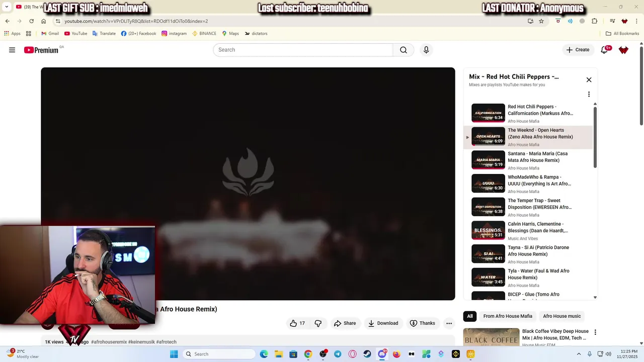Go to YouTube Premium home logo
644x362 pixels.
point(42,50)
